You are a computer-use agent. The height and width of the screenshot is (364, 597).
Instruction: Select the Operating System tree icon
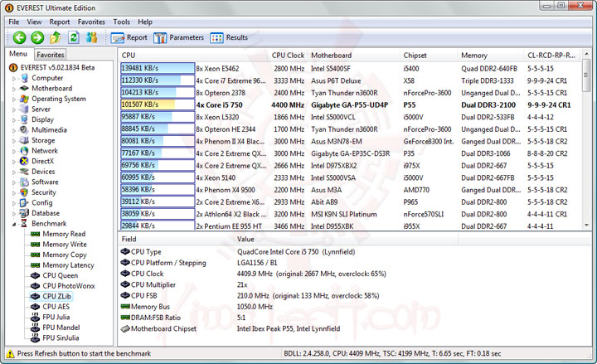(x=24, y=99)
